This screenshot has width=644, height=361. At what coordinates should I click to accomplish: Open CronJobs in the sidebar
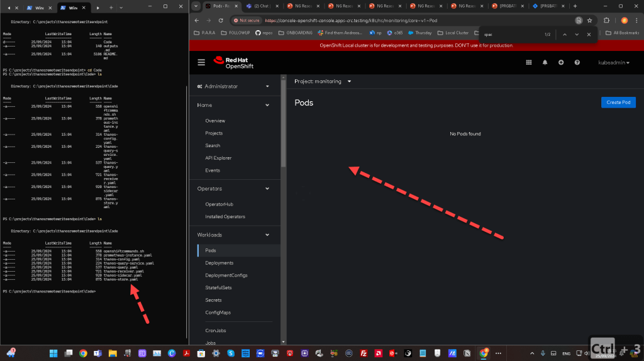coord(216,331)
